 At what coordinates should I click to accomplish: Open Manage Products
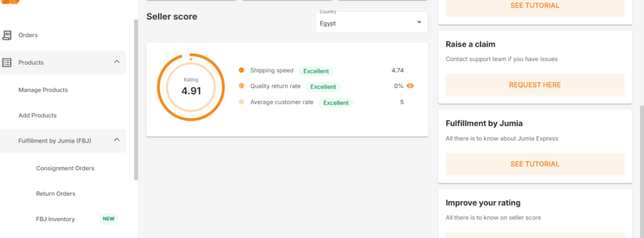43,90
